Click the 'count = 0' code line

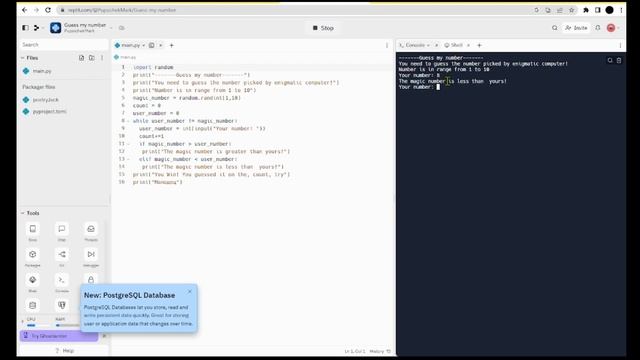(147, 106)
